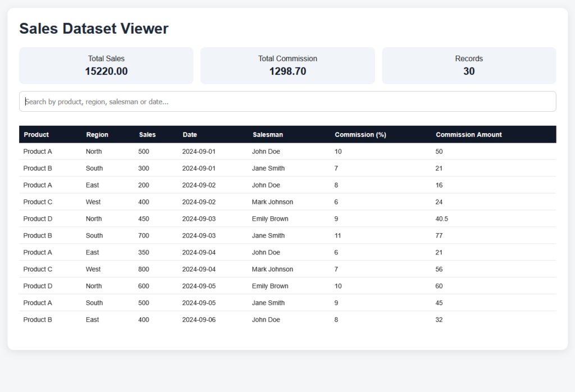Select the Total Commission 1298.70 card

click(287, 66)
